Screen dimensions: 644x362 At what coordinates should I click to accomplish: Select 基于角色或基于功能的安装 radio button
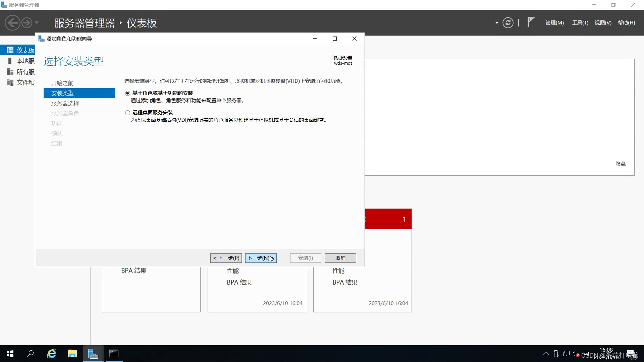(x=127, y=93)
